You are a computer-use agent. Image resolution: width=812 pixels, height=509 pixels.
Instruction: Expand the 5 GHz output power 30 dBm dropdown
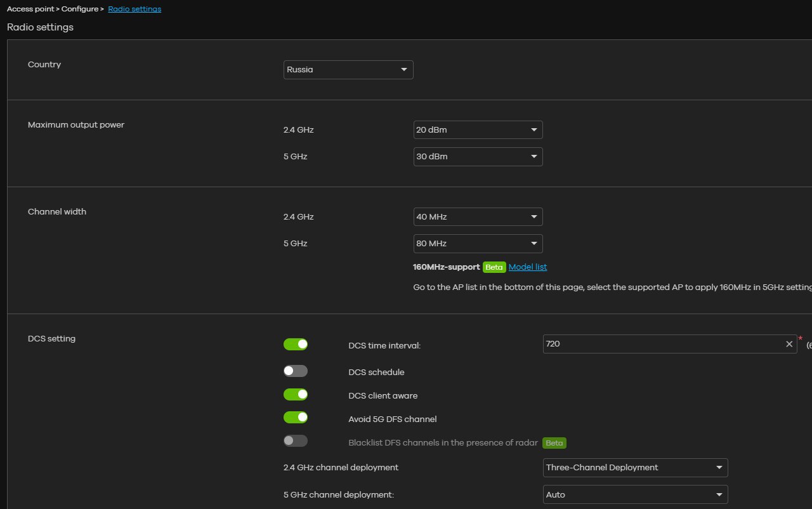point(477,157)
